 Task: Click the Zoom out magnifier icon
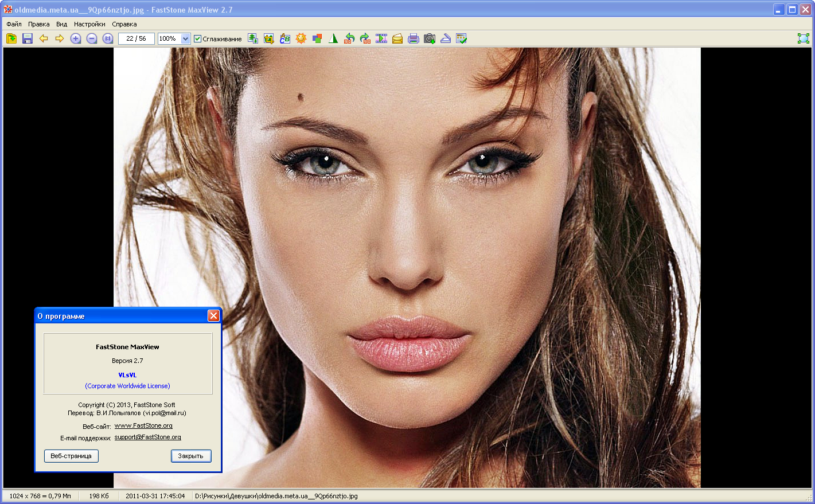(92, 38)
